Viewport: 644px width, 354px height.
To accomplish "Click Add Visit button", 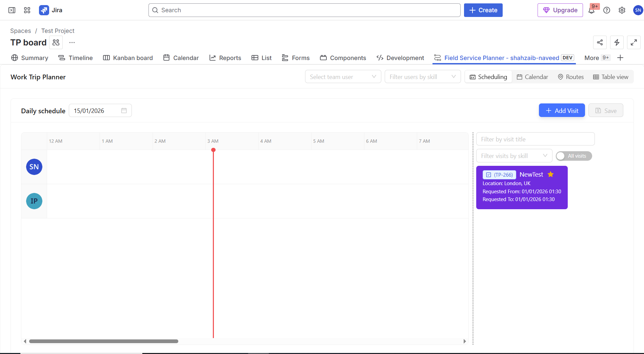I will tap(562, 111).
